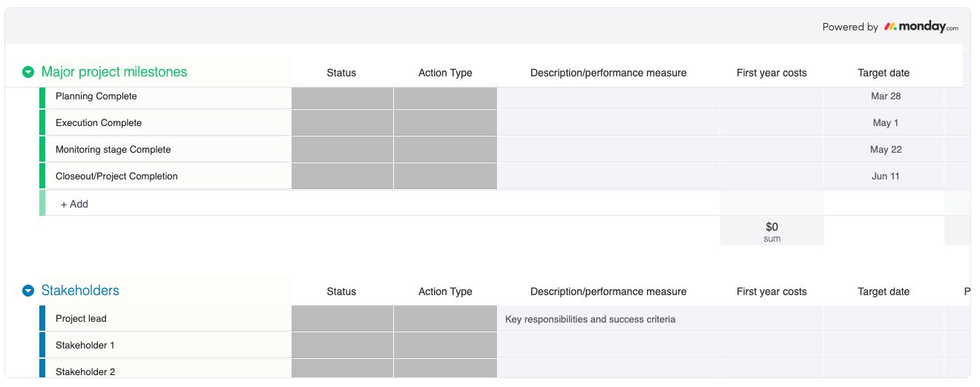Viewport: 980px width, 387px height.
Task: Add a new milestone row
Action: (74, 204)
